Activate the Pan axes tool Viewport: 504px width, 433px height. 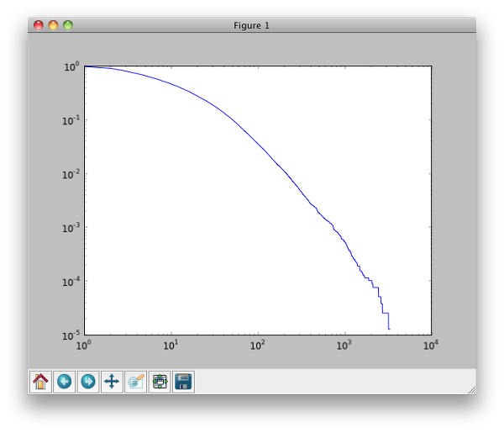tap(112, 382)
